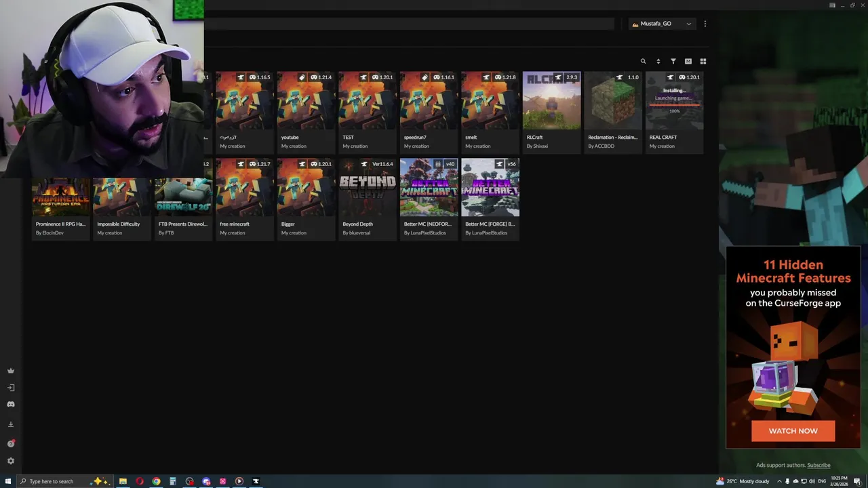Open the Beyond Depth modpack tile

coord(368,199)
